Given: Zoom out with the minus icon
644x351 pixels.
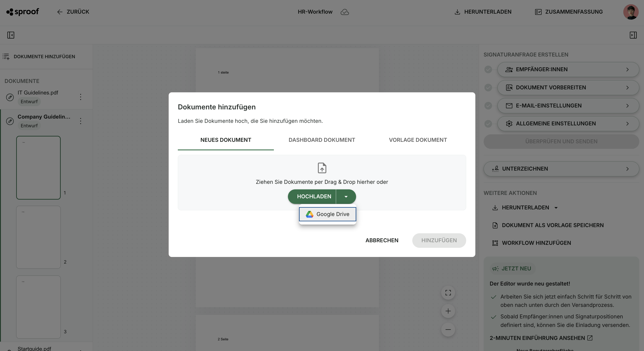Looking at the screenshot, I should 448,329.
